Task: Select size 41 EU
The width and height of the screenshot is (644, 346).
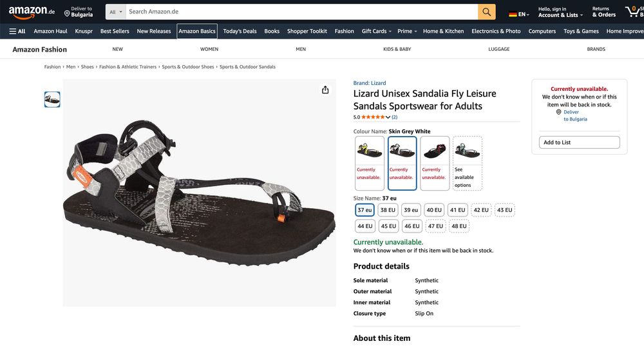Action: pyautogui.click(x=457, y=210)
